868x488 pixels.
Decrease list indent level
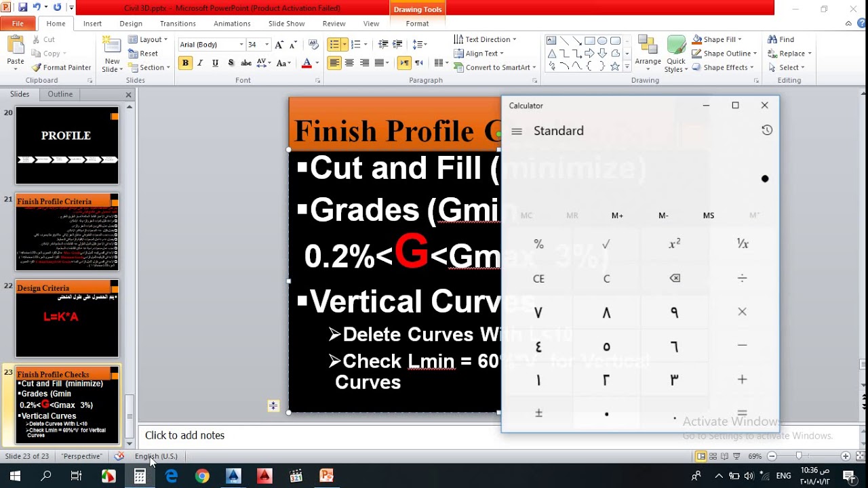[x=383, y=45]
